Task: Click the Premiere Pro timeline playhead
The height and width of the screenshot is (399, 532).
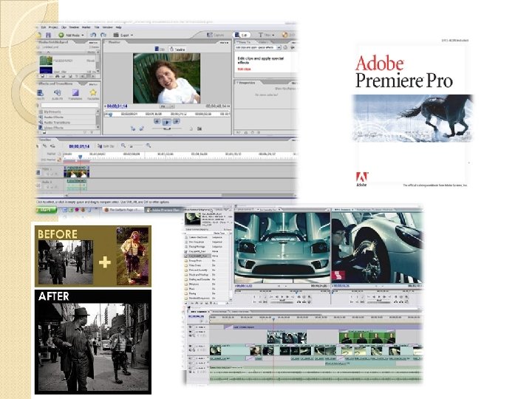Action: coord(273,319)
